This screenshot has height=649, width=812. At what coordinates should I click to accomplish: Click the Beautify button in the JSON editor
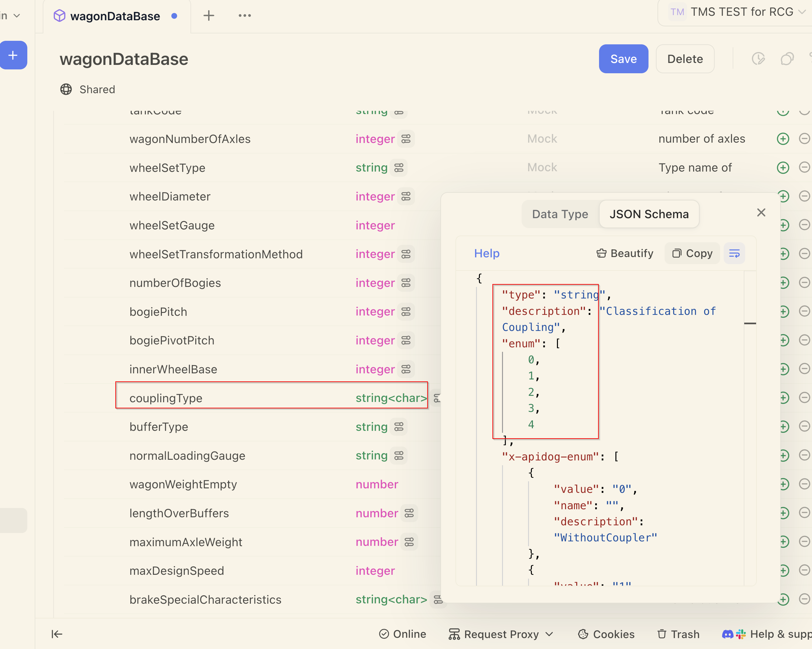(x=624, y=253)
